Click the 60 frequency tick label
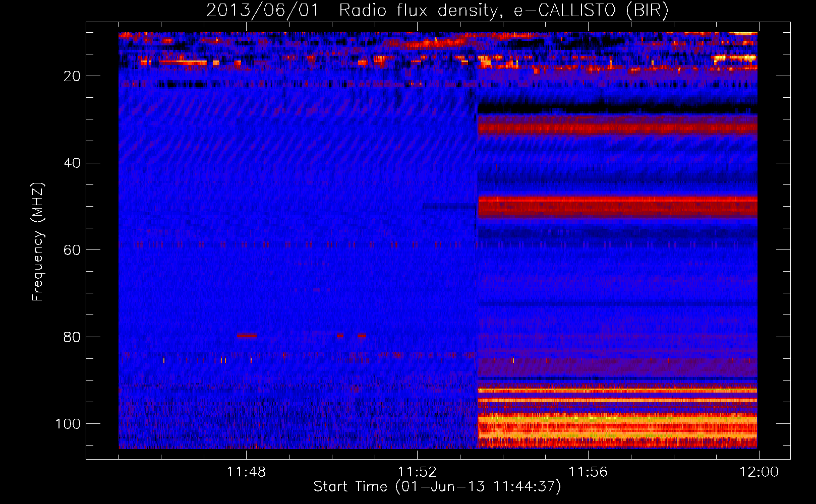Viewport: 816px width, 504px height. pyautogui.click(x=72, y=250)
